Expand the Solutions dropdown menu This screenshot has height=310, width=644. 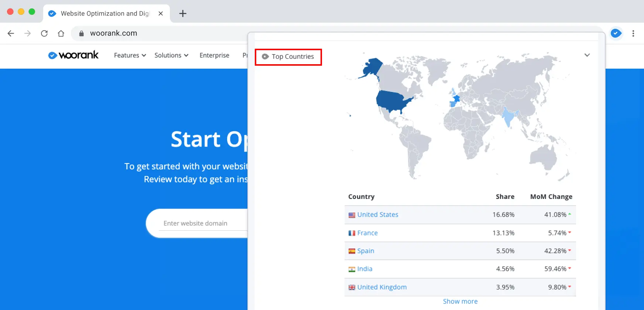tap(171, 55)
